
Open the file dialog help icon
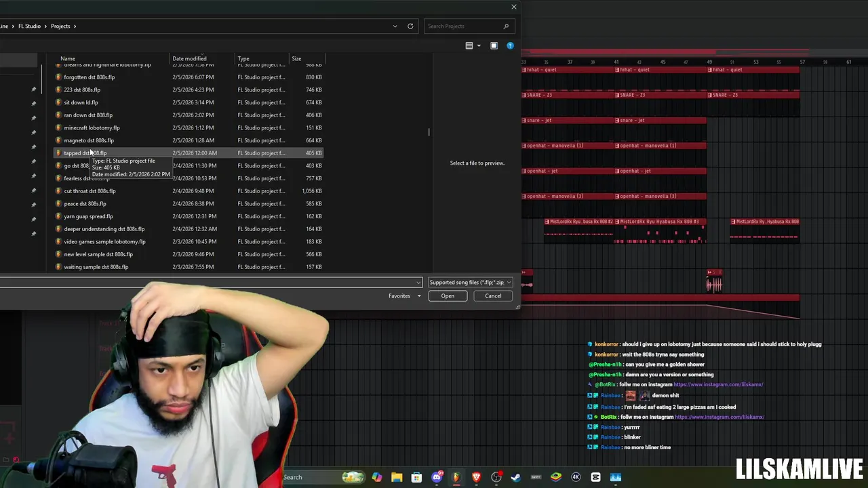click(x=511, y=45)
